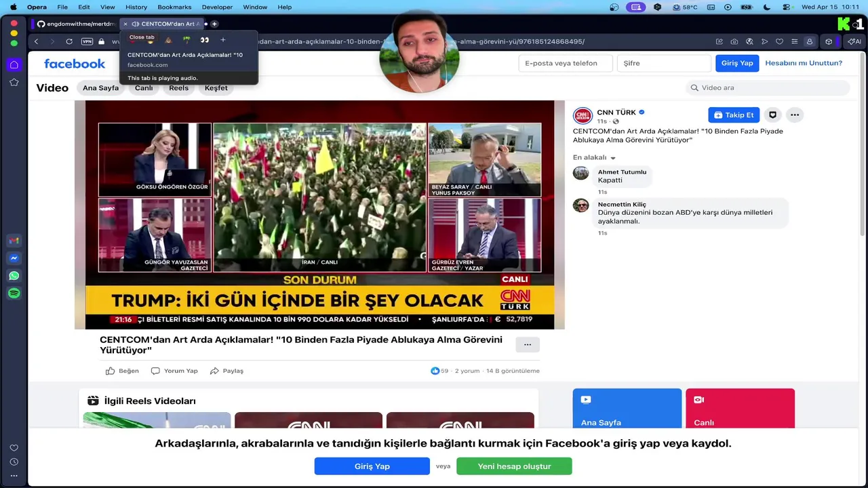Open the red Canlı card
The width and height of the screenshot is (868, 488).
[741, 408]
